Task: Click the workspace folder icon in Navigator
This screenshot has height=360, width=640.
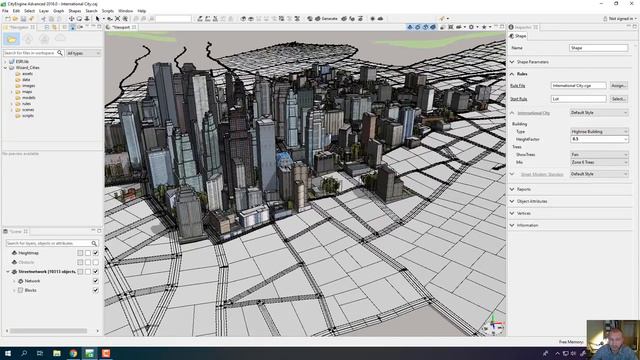Action: click(x=11, y=39)
